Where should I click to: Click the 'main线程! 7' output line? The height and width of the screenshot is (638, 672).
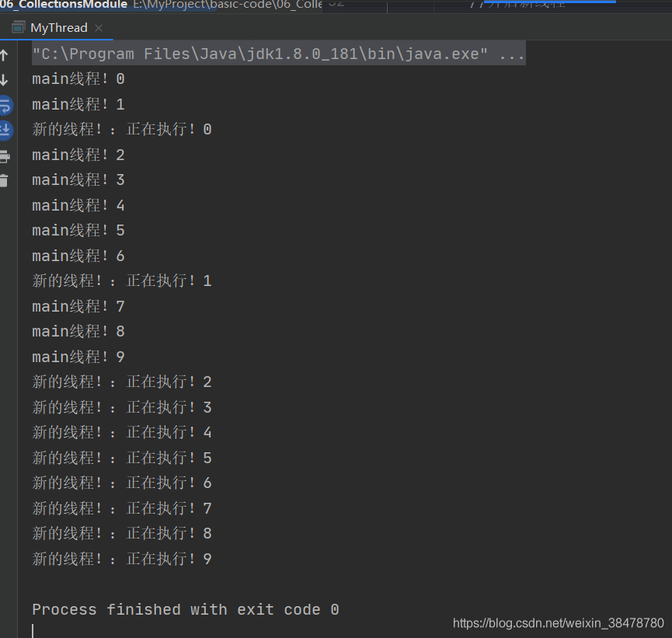click(x=78, y=306)
